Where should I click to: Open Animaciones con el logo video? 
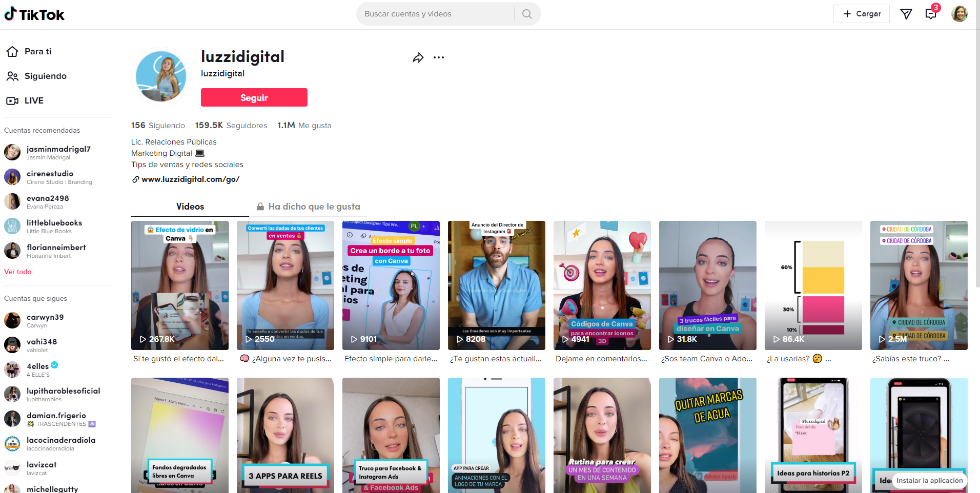pyautogui.click(x=497, y=436)
